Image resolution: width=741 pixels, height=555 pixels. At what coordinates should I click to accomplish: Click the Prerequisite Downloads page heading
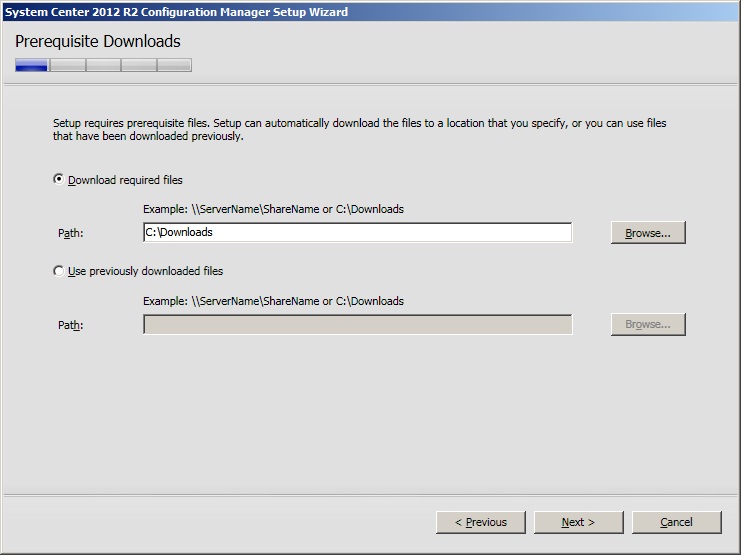pos(98,42)
